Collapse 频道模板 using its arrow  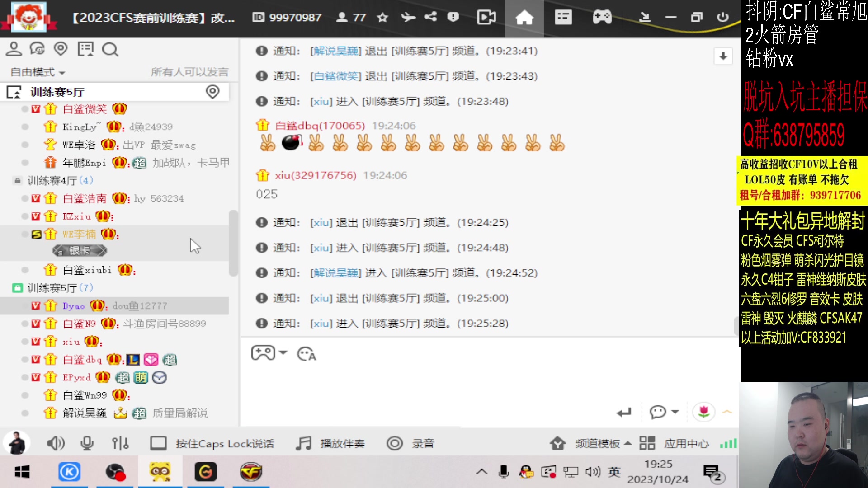pyautogui.click(x=627, y=443)
